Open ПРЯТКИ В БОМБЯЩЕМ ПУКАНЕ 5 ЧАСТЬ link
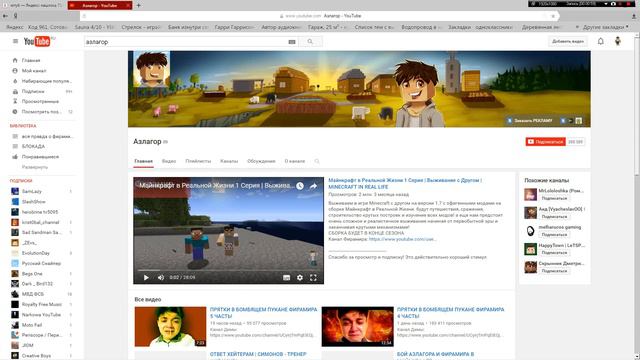The image size is (640, 360). (263, 313)
